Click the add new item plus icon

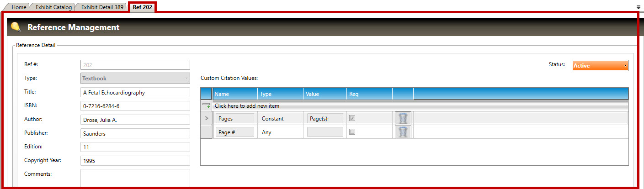(207, 106)
